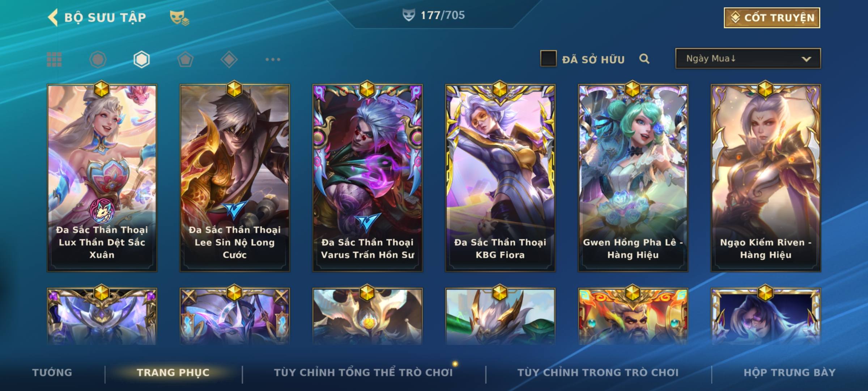Click the magnifier search icon
The height and width of the screenshot is (391, 868).
(x=644, y=59)
